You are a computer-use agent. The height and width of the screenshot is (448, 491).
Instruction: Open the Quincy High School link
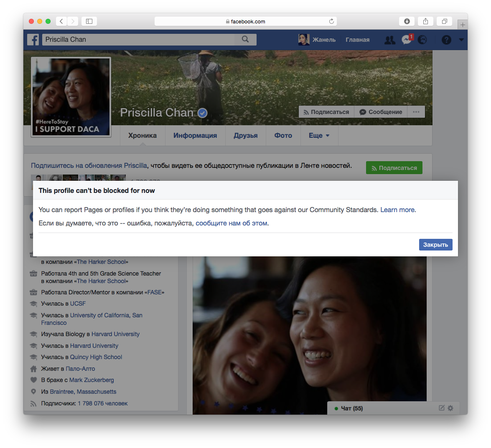click(x=96, y=357)
